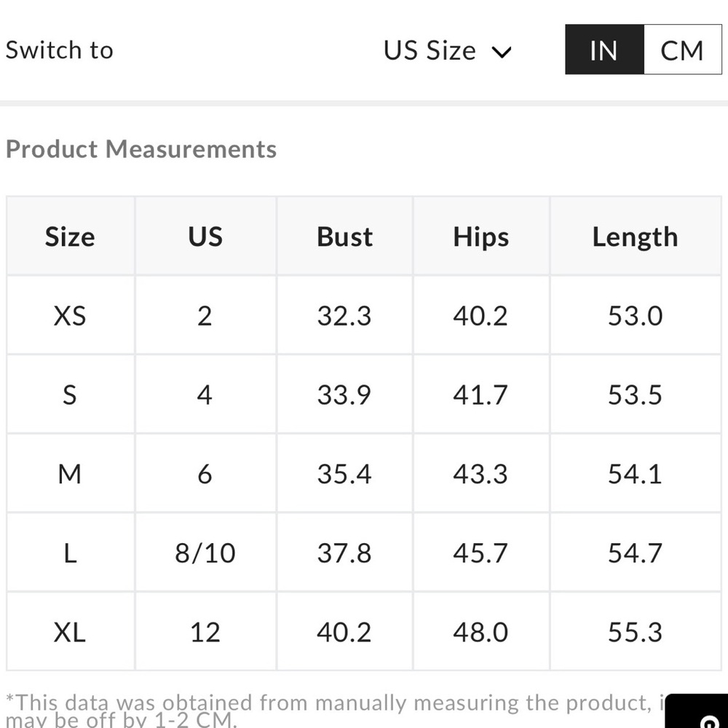Select the IN unit toggle

tap(604, 50)
